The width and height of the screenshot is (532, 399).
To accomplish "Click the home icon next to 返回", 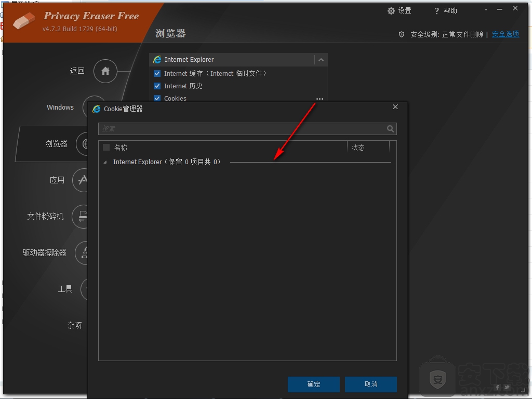I will (x=105, y=71).
